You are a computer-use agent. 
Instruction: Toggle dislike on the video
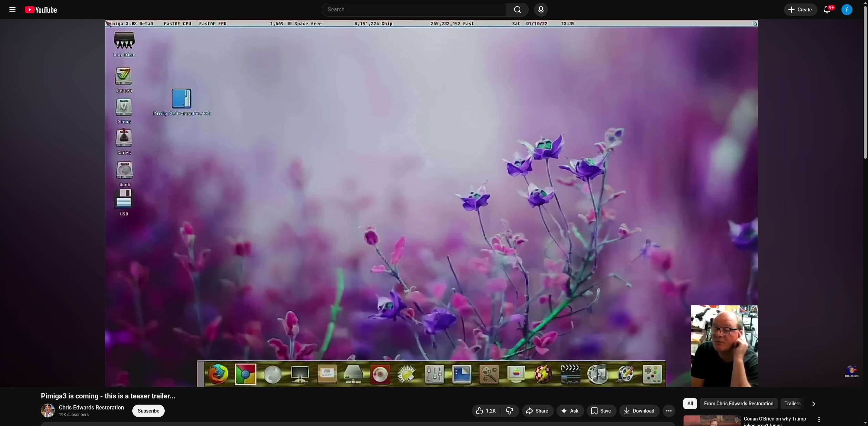(510, 411)
